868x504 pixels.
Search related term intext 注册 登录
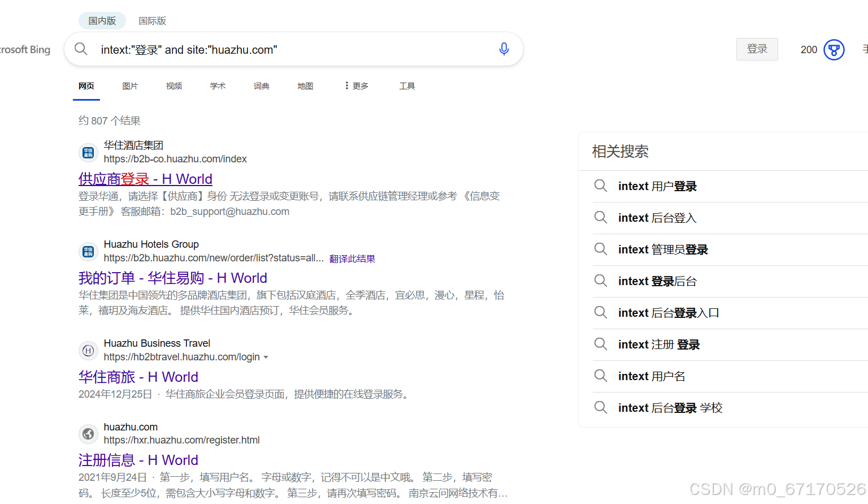tap(659, 344)
